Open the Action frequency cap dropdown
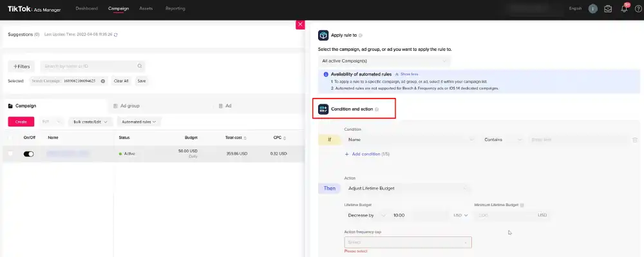 click(408, 242)
